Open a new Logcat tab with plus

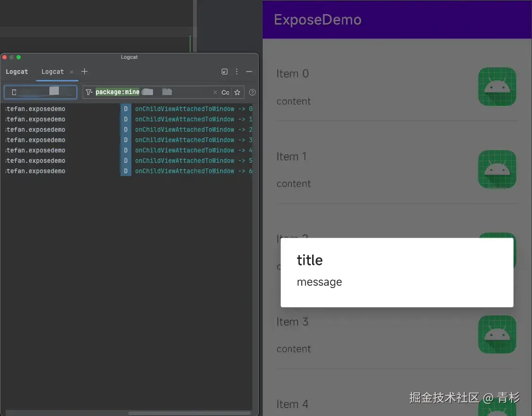click(84, 72)
